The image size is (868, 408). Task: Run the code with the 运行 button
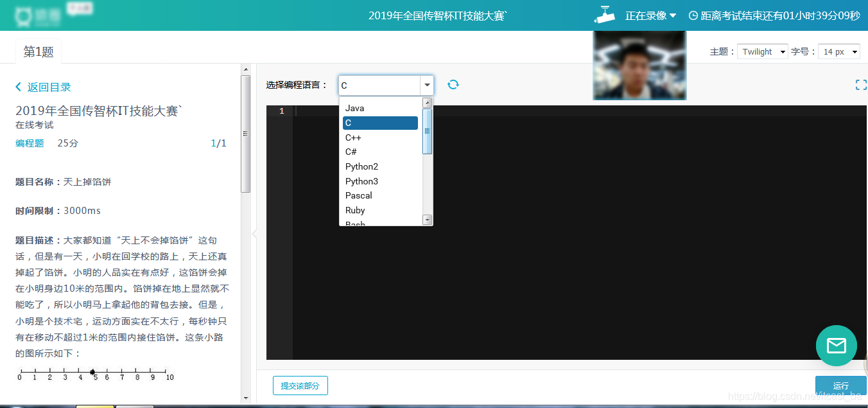click(x=842, y=386)
